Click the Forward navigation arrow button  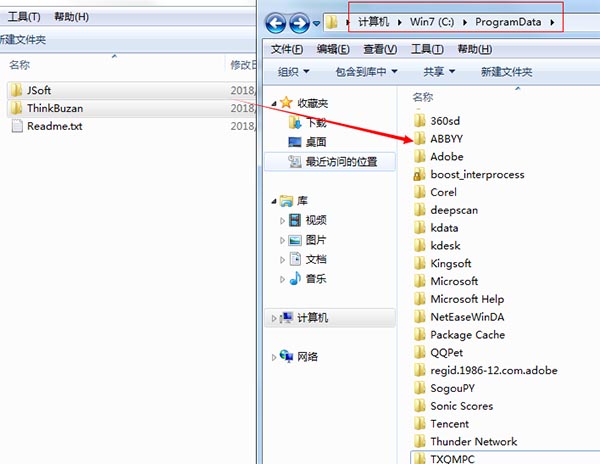(x=298, y=22)
